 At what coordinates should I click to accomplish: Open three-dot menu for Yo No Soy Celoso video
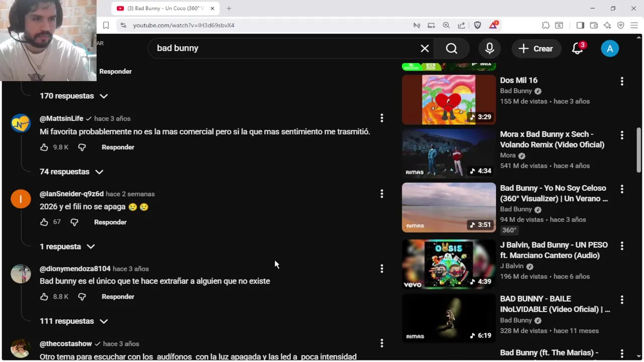[622, 189]
